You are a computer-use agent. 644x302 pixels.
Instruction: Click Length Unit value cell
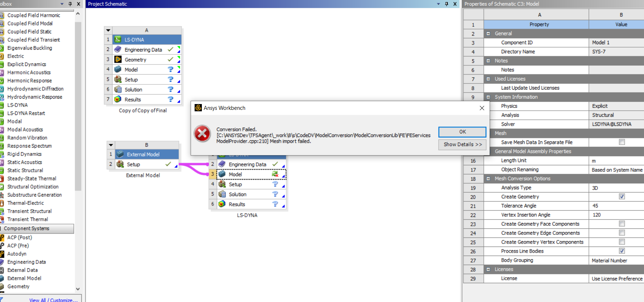[x=616, y=161]
